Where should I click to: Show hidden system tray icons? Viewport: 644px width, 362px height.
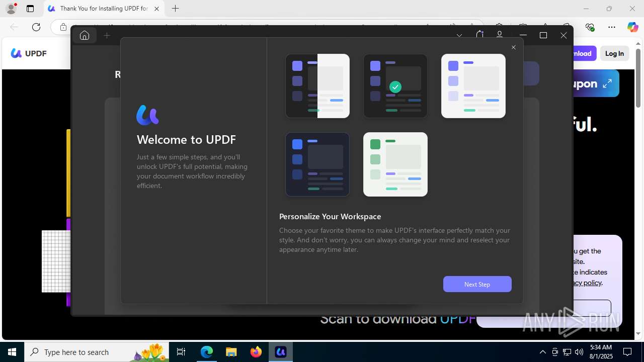click(x=542, y=352)
